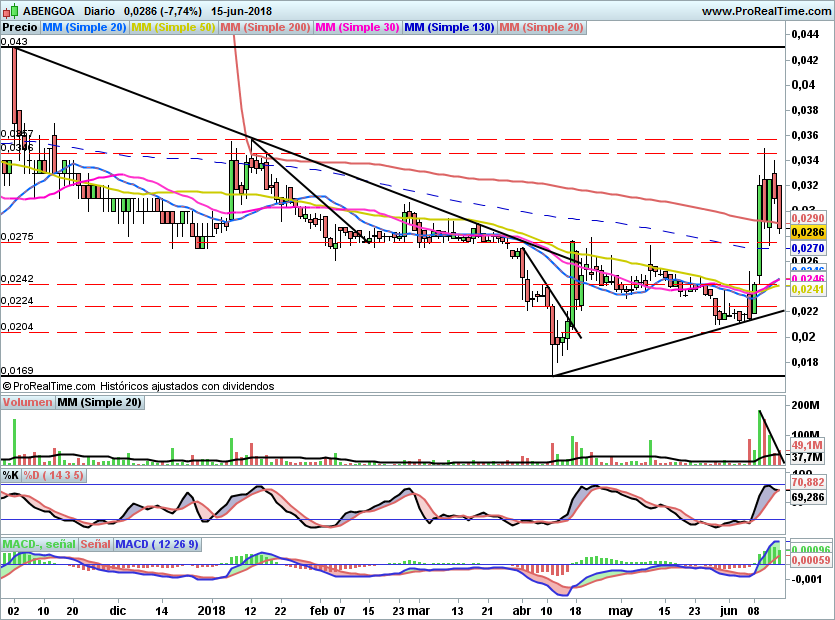The height and width of the screenshot is (620, 835).
Task: Select the MACD ( 12 26 9) label
Action: click(x=157, y=544)
